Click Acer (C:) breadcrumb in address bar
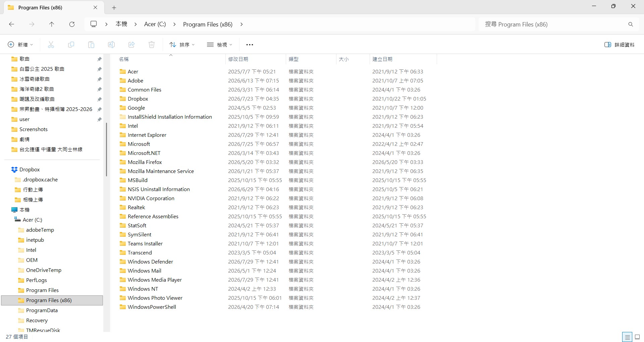644x342 pixels. click(x=155, y=24)
